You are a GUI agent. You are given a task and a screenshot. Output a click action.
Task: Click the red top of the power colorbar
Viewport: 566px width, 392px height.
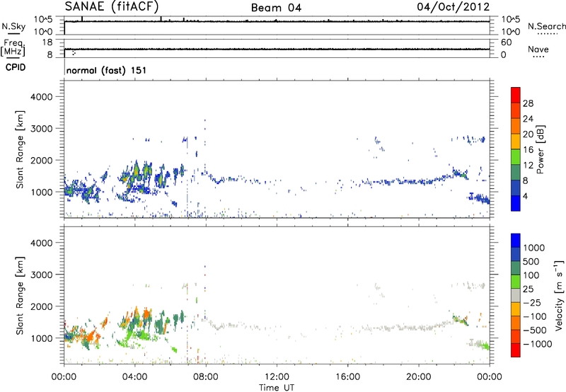[516, 95]
